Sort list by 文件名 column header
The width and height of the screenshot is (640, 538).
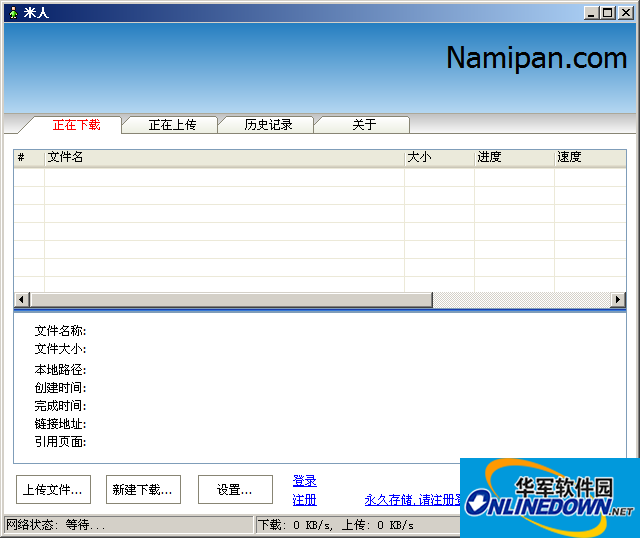[x=224, y=158]
